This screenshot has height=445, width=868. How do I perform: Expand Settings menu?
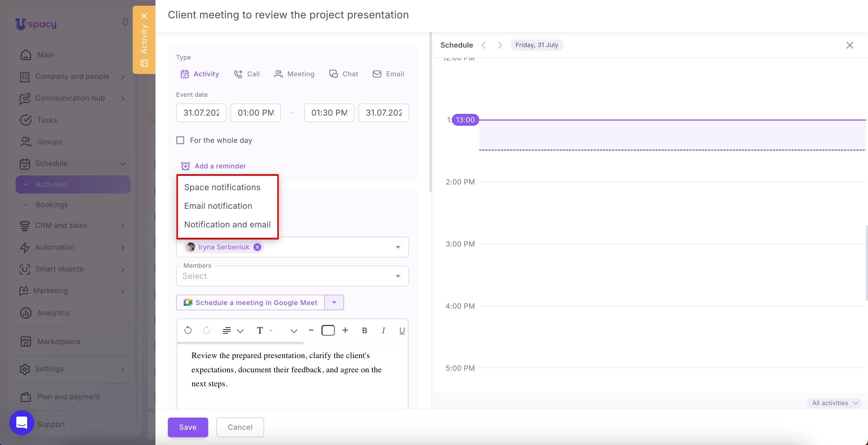(123, 369)
